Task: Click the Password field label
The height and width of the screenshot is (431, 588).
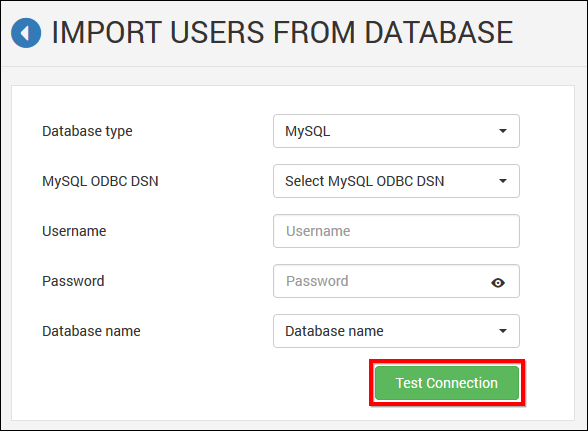Action: (73, 281)
